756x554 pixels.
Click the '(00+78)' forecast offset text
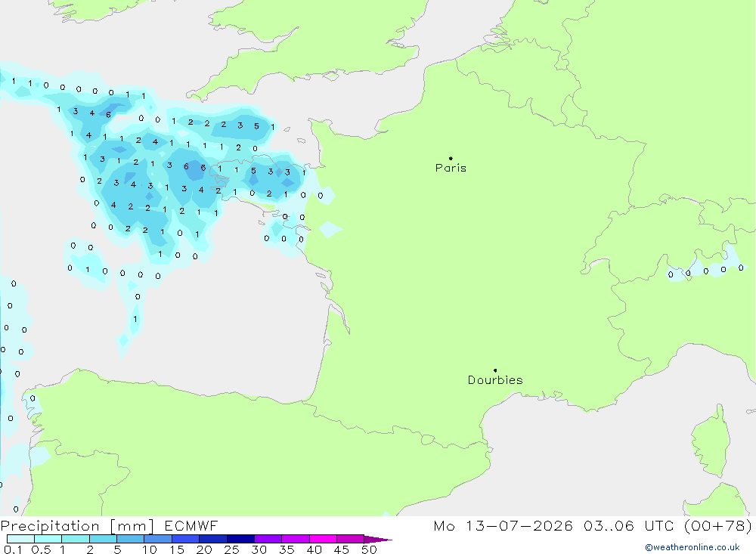[x=718, y=525]
